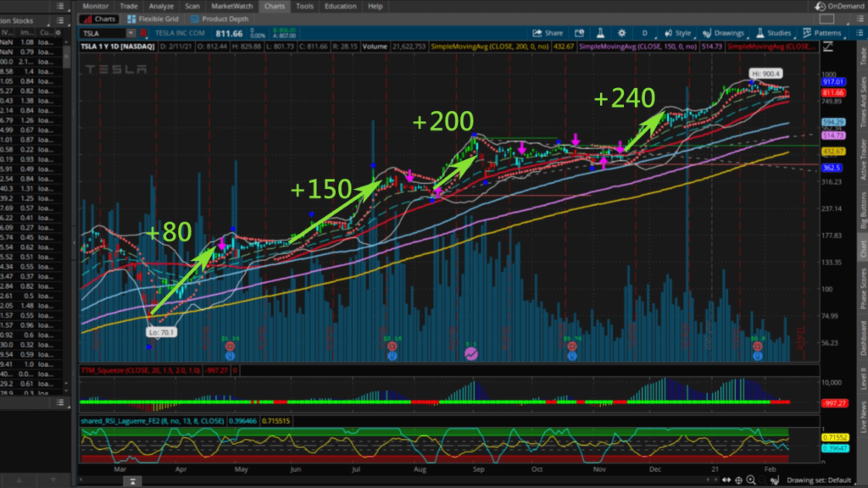Click the OnDemand icon in top right
Image resolution: width=868 pixels, height=488 pixels.
[x=820, y=6]
